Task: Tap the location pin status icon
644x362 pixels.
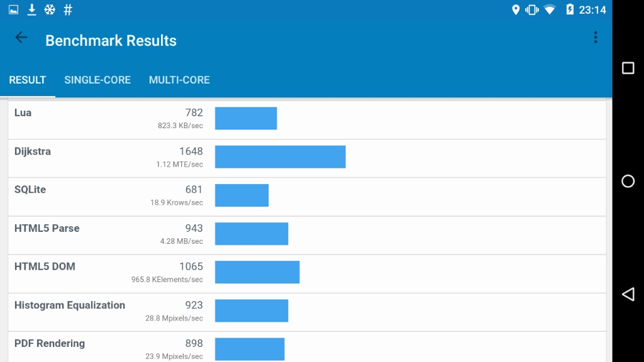Action: coord(516,9)
